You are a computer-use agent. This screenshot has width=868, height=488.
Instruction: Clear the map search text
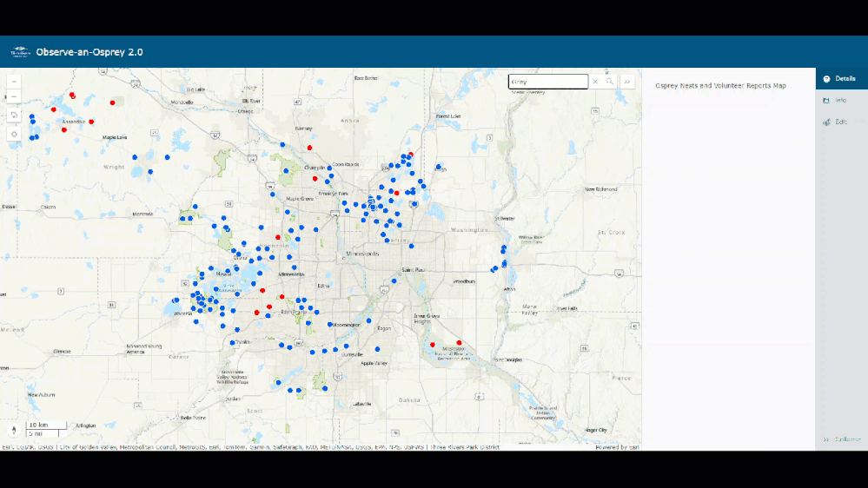pyautogui.click(x=595, y=82)
